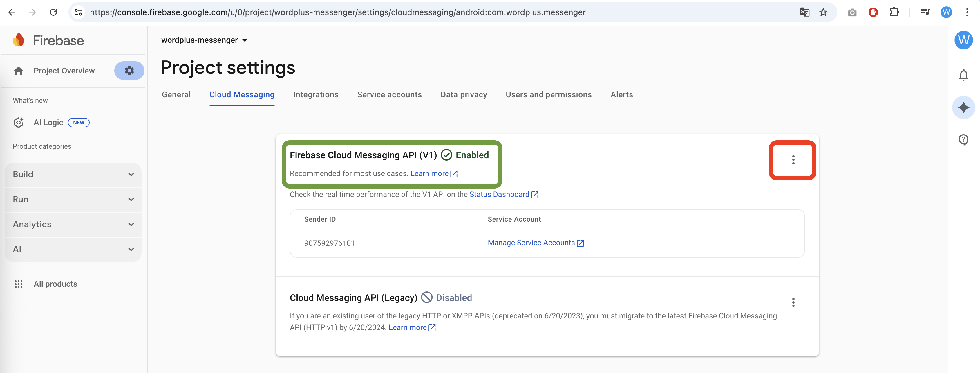Open the browser extensions puzzle icon
This screenshot has width=980, height=373.
(x=894, y=12)
